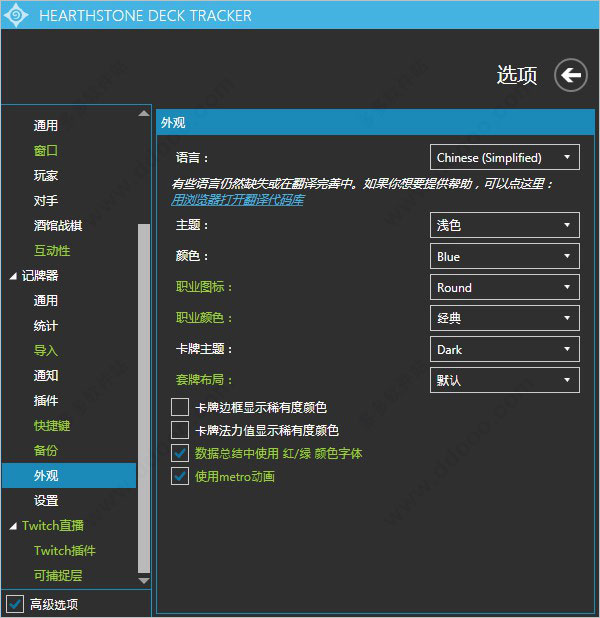Viewport: 600px width, 618px height.
Task: Open the 用浏览器打开翻译代码库 link
Action: (238, 200)
